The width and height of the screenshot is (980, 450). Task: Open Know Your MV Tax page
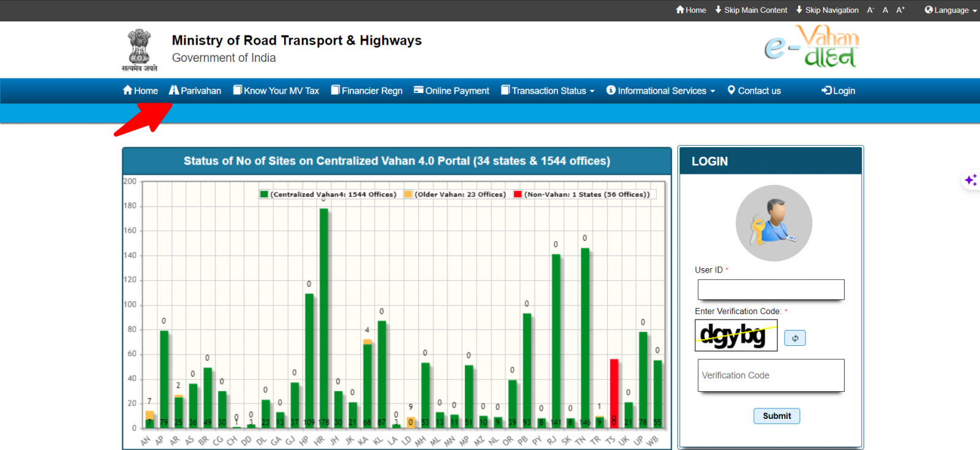point(276,91)
